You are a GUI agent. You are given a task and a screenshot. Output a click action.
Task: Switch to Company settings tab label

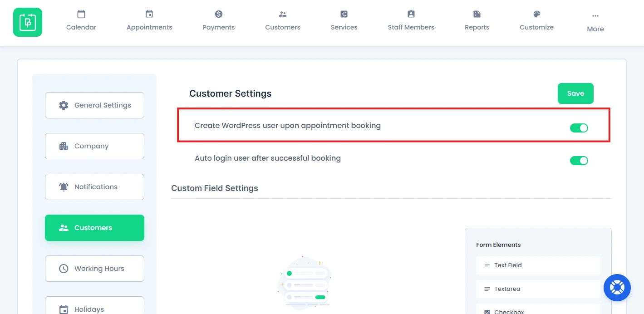(x=92, y=146)
